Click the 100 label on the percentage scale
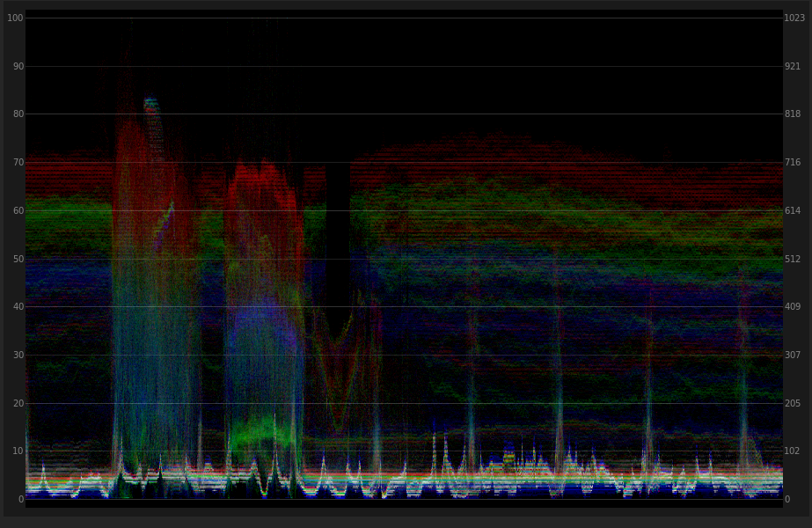Image resolution: width=812 pixels, height=528 pixels. point(15,18)
